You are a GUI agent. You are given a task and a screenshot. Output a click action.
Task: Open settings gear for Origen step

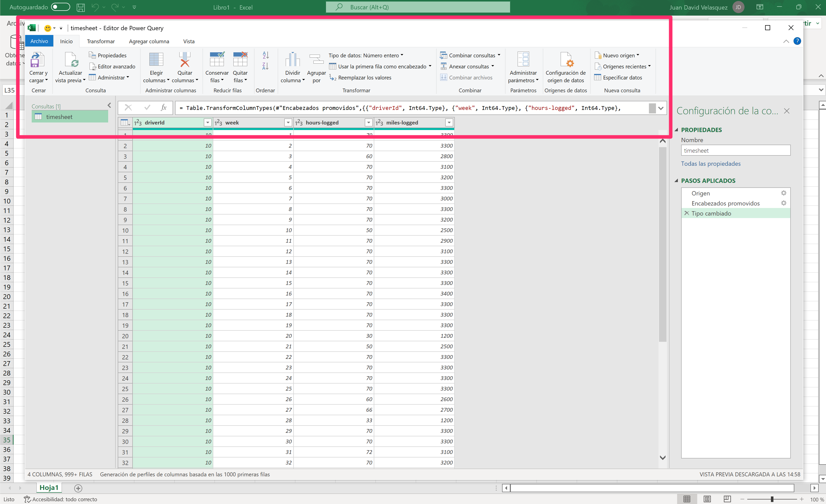pyautogui.click(x=783, y=193)
